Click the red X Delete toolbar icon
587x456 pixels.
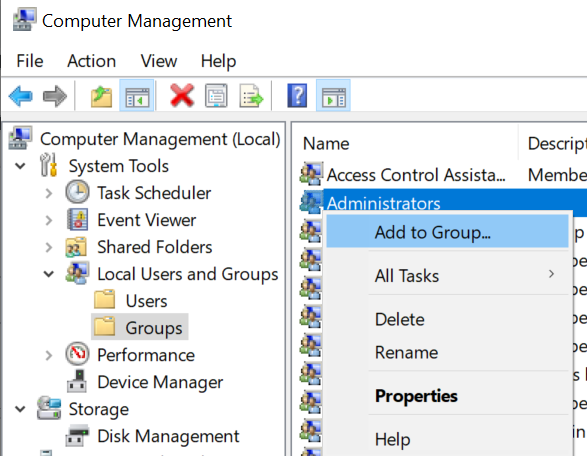pyautogui.click(x=182, y=96)
